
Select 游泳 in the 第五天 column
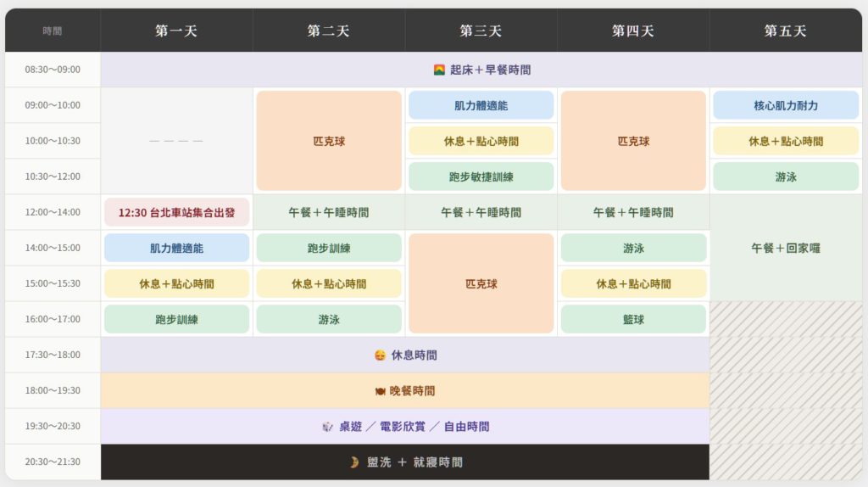785,176
